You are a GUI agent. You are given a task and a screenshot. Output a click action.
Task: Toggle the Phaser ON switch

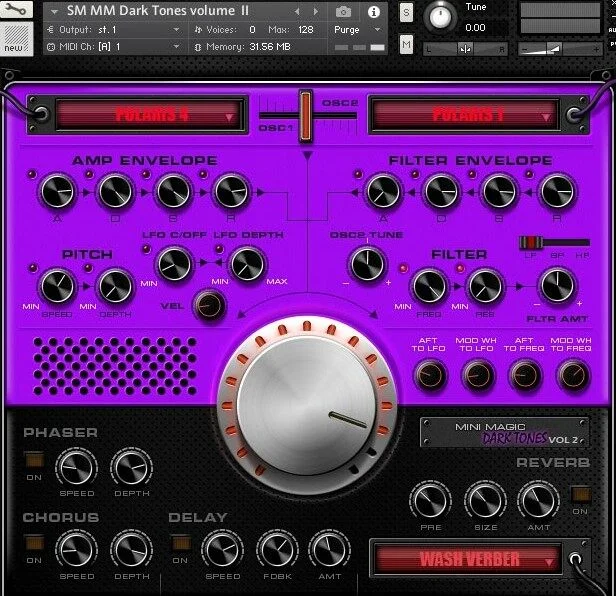(x=34, y=460)
